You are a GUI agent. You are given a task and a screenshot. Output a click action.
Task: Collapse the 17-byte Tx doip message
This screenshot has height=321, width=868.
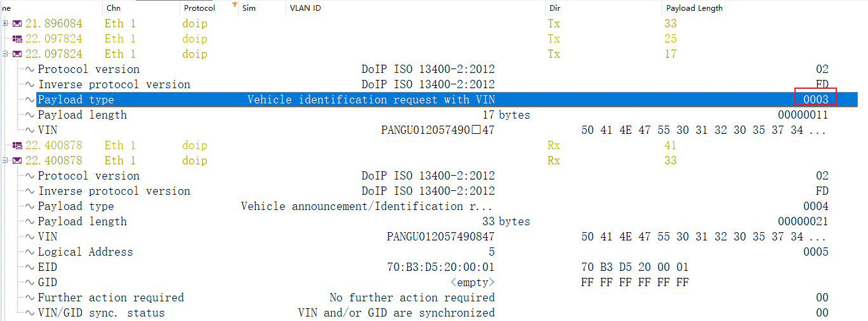[x=5, y=54]
